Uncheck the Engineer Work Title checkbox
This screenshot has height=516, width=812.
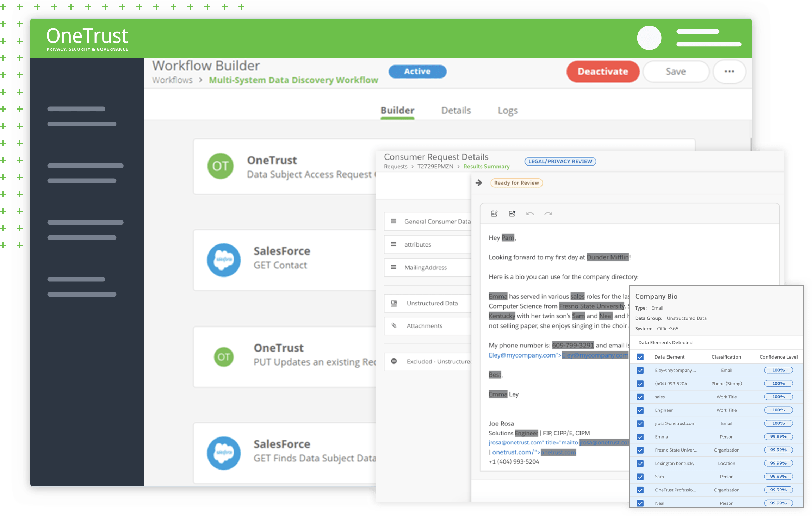640,410
